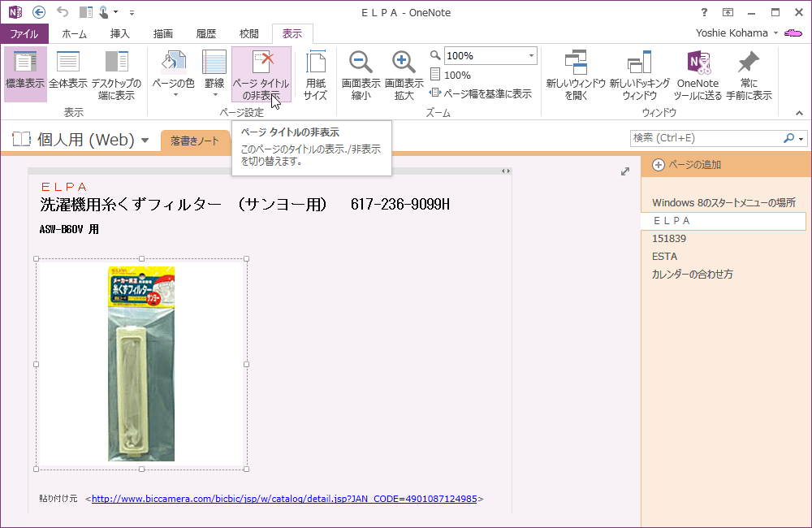Switch to the 描画 tab
The height and width of the screenshot is (528, 812).
[163, 33]
